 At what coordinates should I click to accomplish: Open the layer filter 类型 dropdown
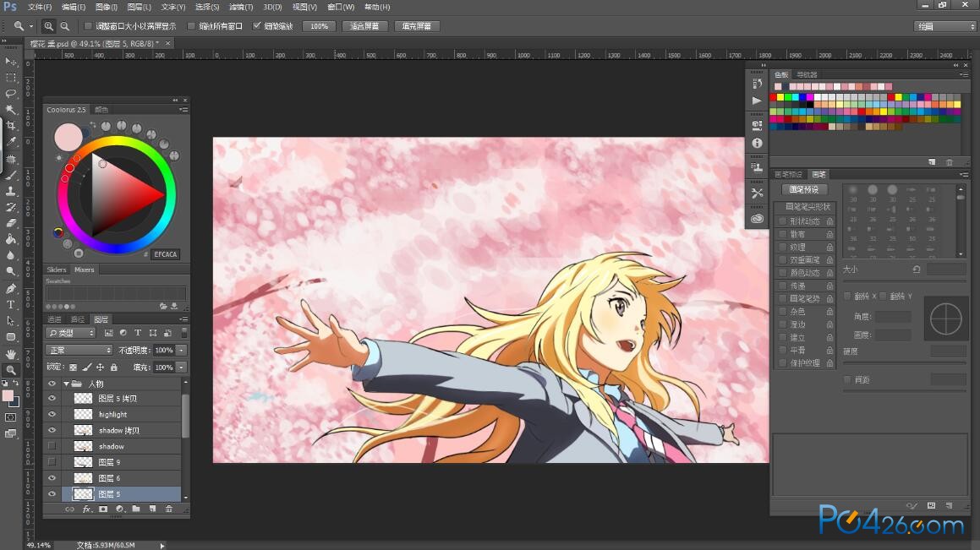tap(71, 334)
